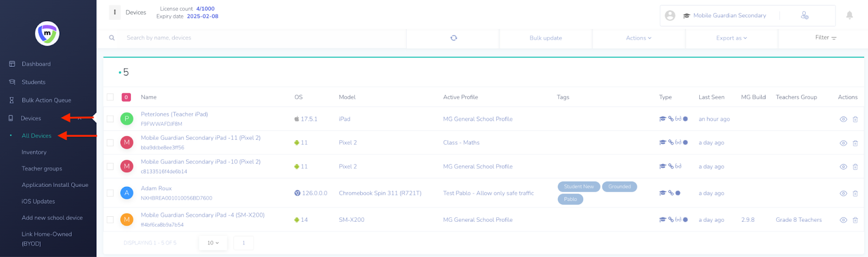This screenshot has width=868, height=257.
Task: Click the license count 4/1000 link
Action: point(205,9)
